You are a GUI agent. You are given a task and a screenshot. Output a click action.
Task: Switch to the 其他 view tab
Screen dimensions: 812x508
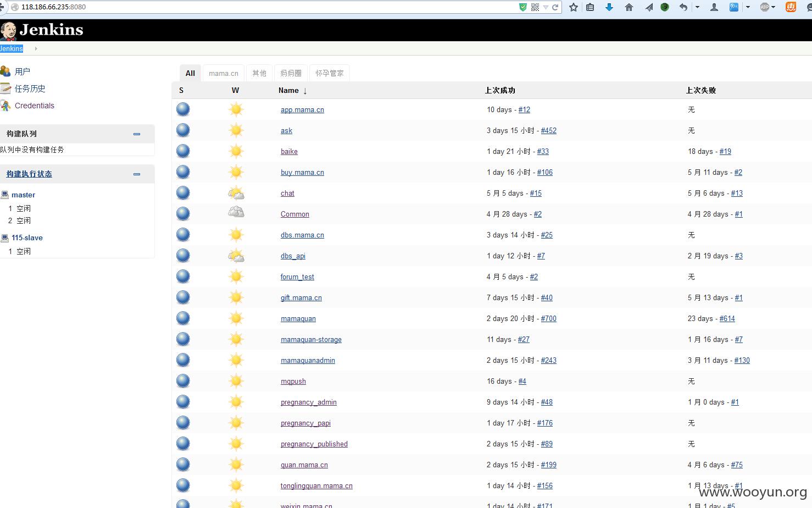[259, 73]
